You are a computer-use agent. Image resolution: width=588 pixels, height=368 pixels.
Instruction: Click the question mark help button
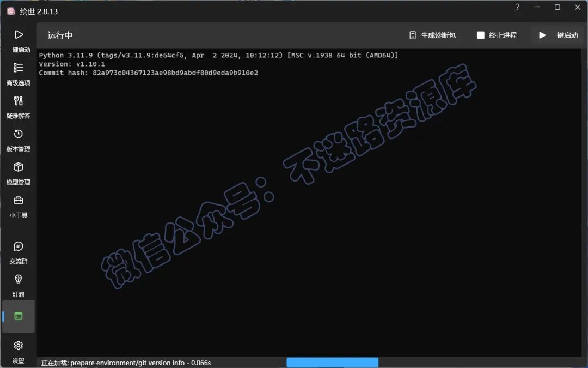[517, 7]
